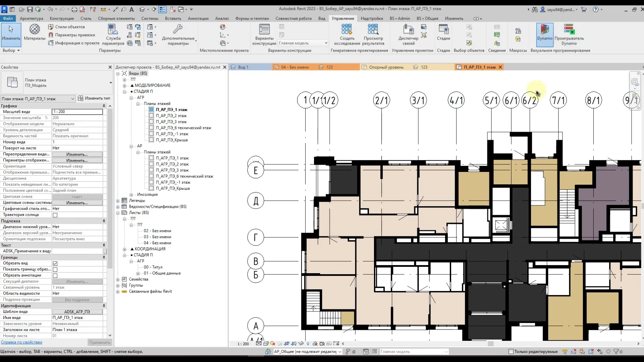Screen dimensions: 644x362
Task: Open the Annotate ribbon tab
Action: click(198, 18)
